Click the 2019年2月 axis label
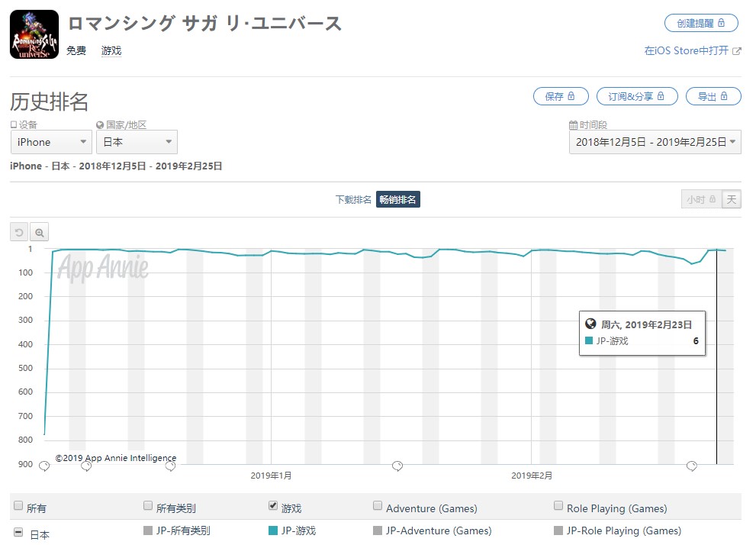The height and width of the screenshot is (545, 756). click(532, 476)
